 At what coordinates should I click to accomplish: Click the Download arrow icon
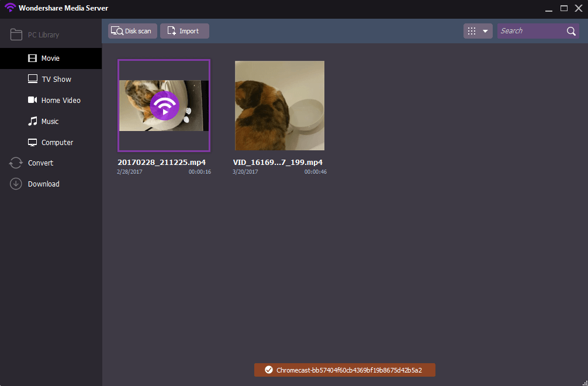click(x=16, y=184)
